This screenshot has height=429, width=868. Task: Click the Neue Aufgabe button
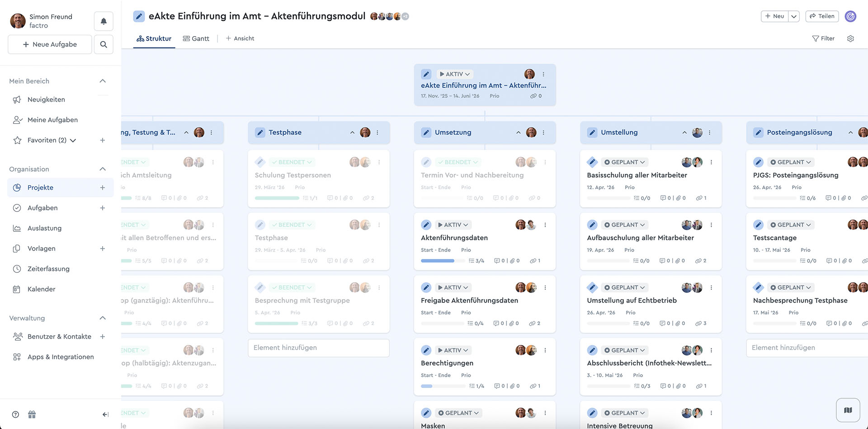pyautogui.click(x=50, y=44)
